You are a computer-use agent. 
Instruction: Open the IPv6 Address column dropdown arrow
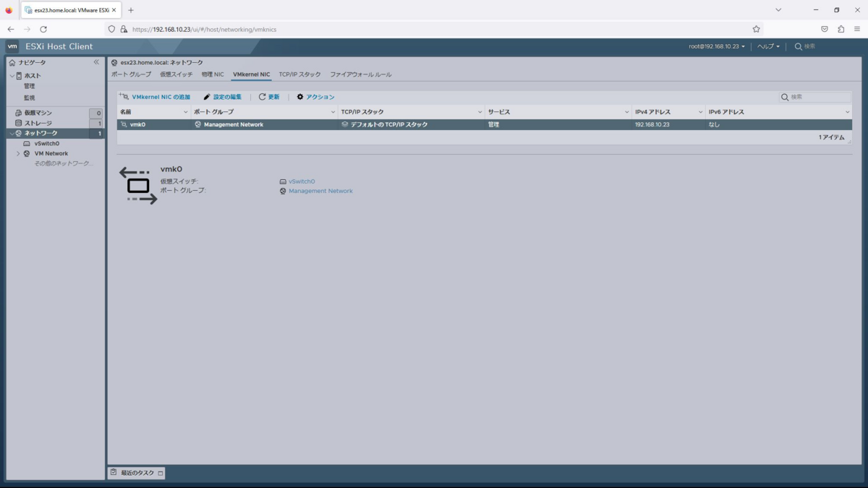coord(848,112)
